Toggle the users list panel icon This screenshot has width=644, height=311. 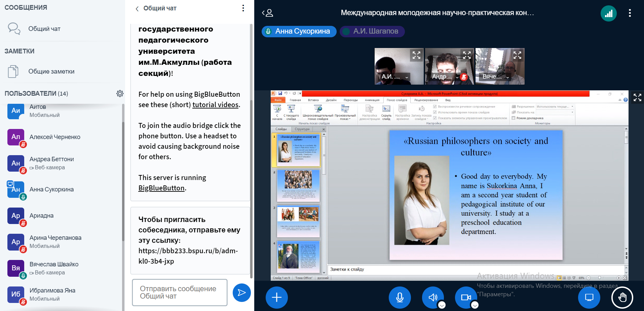coord(268,13)
